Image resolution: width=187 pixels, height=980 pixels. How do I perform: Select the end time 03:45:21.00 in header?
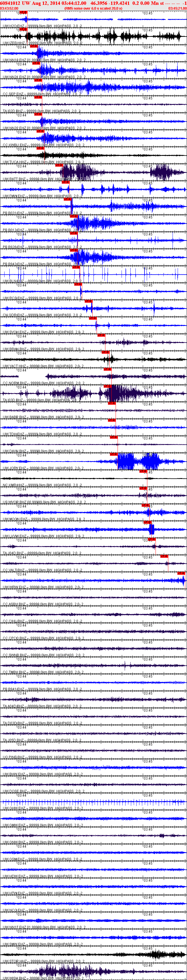point(177,8)
